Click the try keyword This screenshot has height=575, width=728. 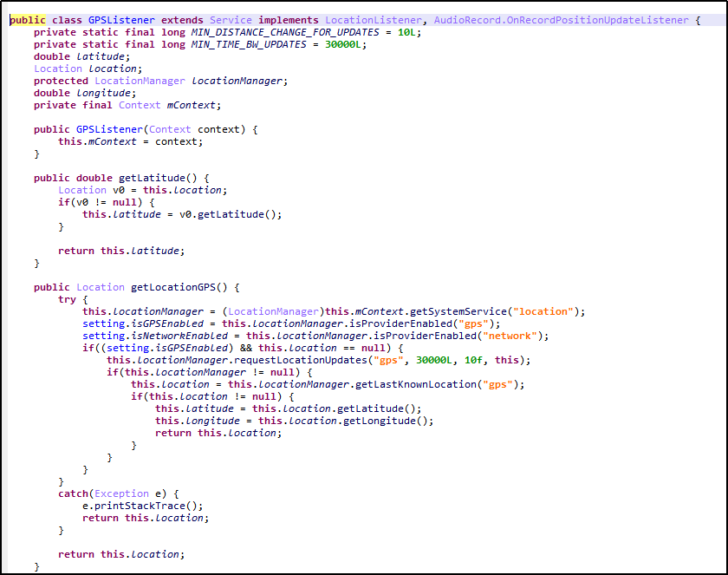pos(67,299)
